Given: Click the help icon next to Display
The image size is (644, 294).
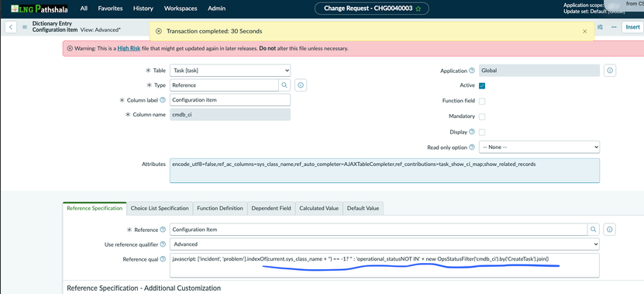Looking at the screenshot, I should point(472,132).
